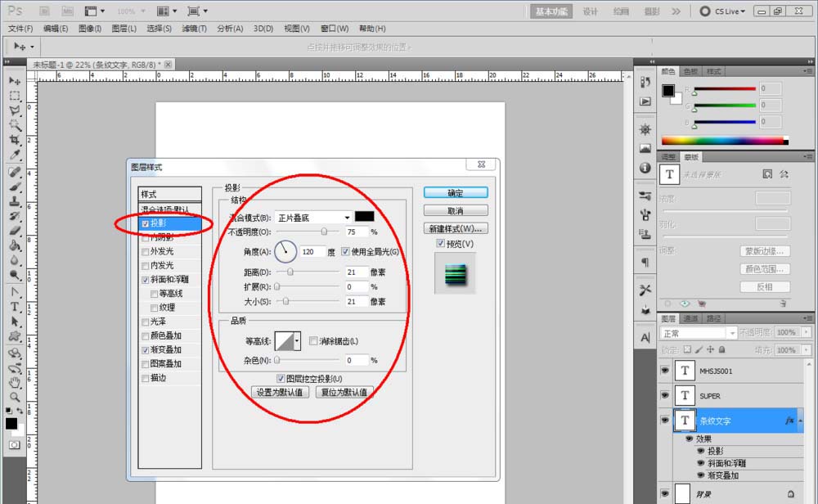Switch to the 通道 tab

click(x=690, y=318)
